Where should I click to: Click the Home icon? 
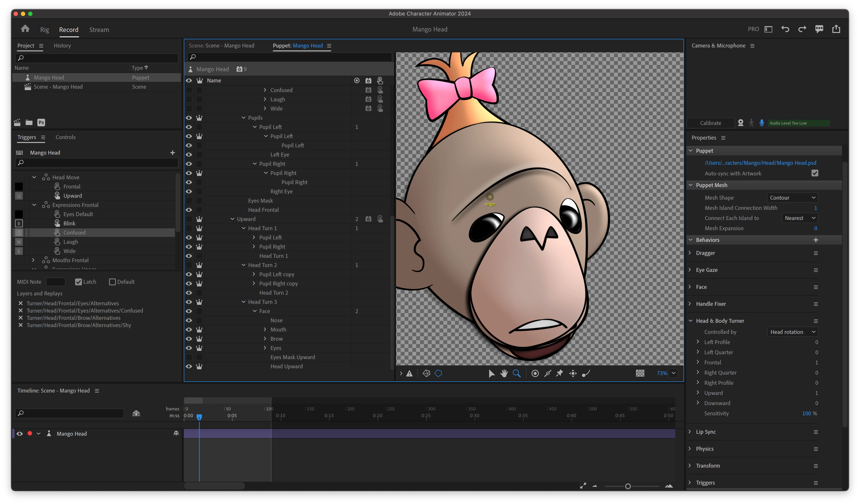coord(25,29)
